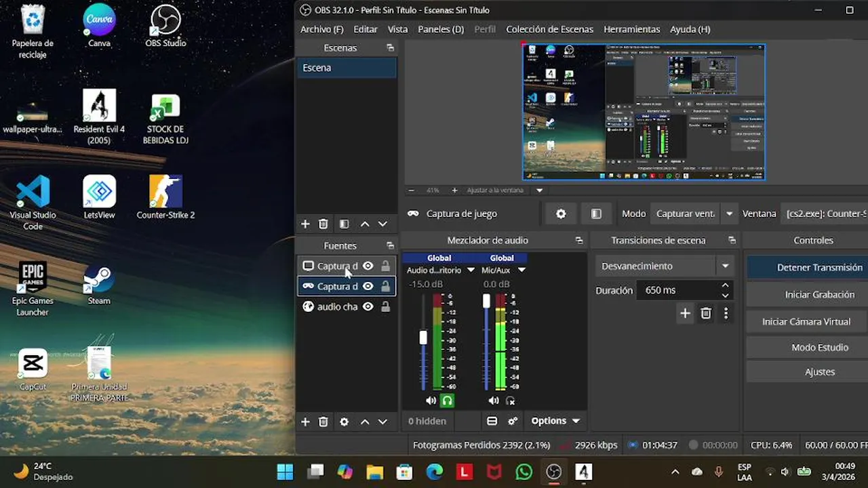Hide the display capture source (first row)
868x488 pixels.
368,266
